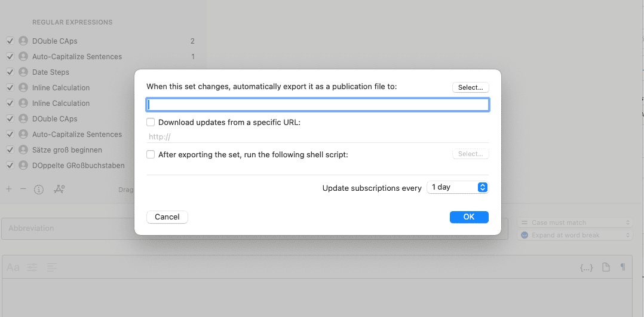Open the Case must match dropdown
The width and height of the screenshot is (644, 317).
point(574,222)
